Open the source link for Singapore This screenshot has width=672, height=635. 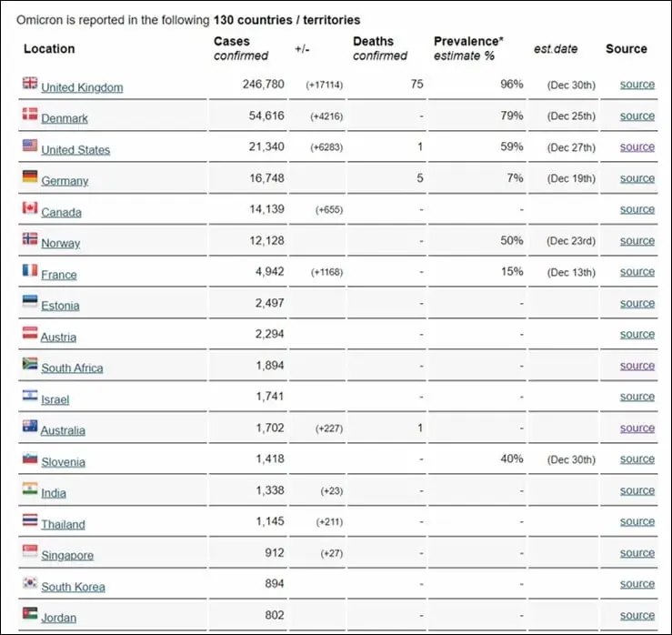637,553
